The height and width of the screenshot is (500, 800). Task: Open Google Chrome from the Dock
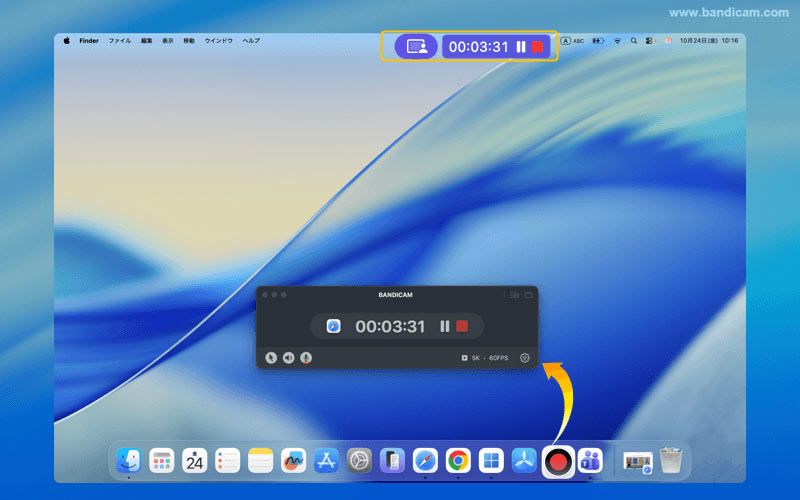pyautogui.click(x=458, y=461)
